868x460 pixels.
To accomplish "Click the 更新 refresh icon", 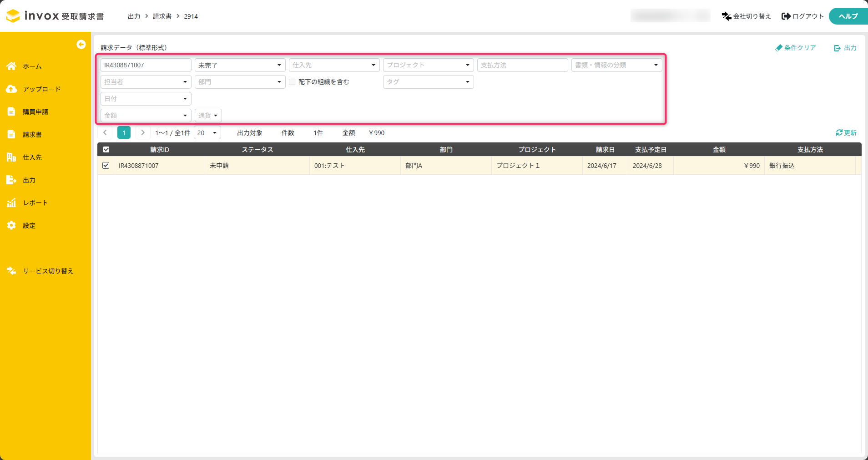I will 839,132.
